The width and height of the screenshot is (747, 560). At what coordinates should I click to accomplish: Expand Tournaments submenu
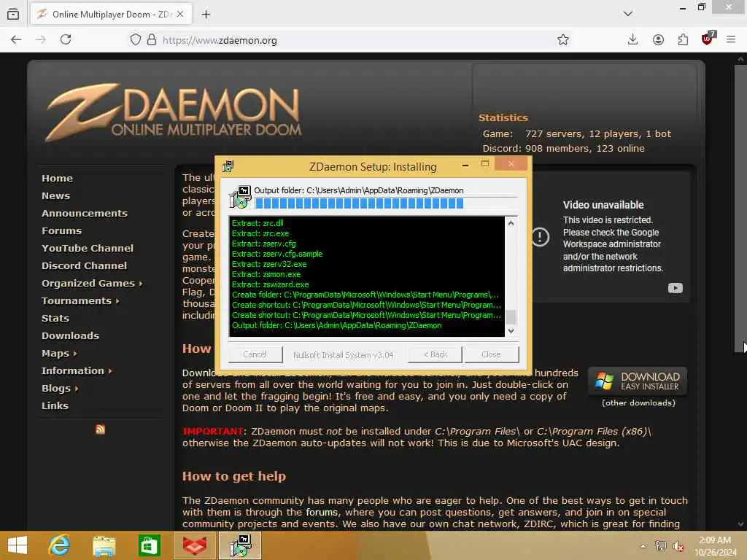pyautogui.click(x=80, y=301)
